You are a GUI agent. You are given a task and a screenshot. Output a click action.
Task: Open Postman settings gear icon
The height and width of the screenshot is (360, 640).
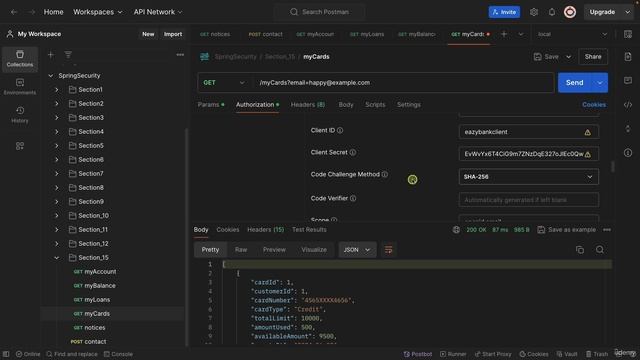pyautogui.click(x=534, y=12)
